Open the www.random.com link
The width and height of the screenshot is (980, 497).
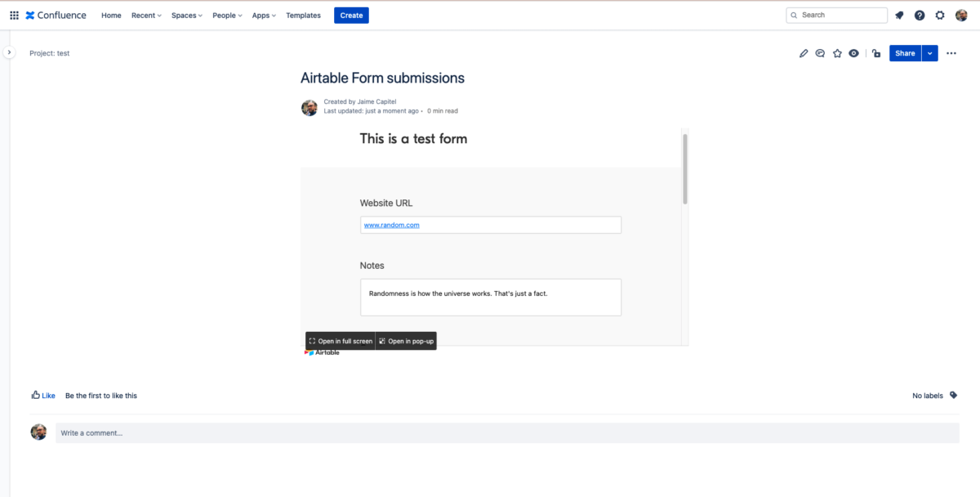pyautogui.click(x=392, y=225)
